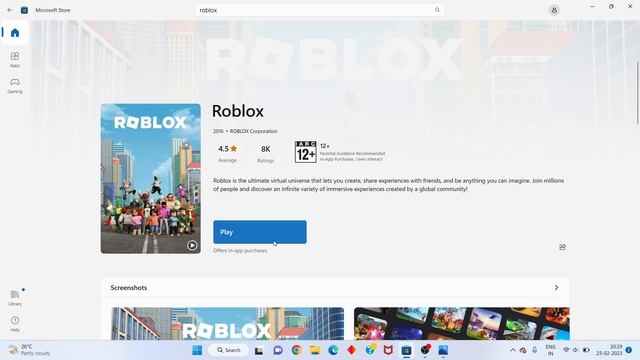The height and width of the screenshot is (360, 640).
Task: Open the weather widget showing 26°C
Action: (30, 350)
